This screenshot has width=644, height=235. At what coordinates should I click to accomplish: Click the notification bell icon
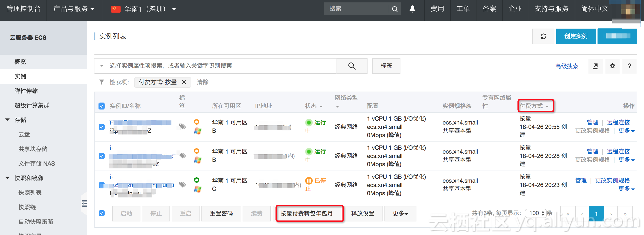pyautogui.click(x=412, y=9)
